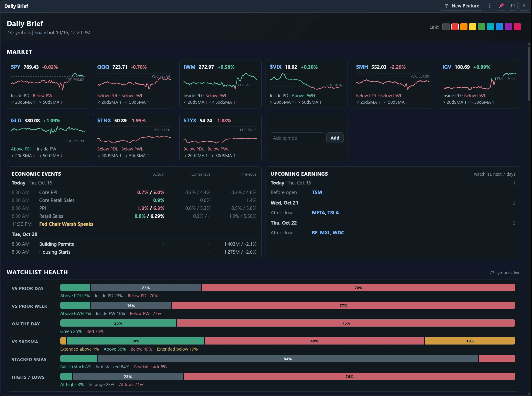Open MXL earnings symbol
The width and height of the screenshot is (532, 396).
(x=325, y=232)
